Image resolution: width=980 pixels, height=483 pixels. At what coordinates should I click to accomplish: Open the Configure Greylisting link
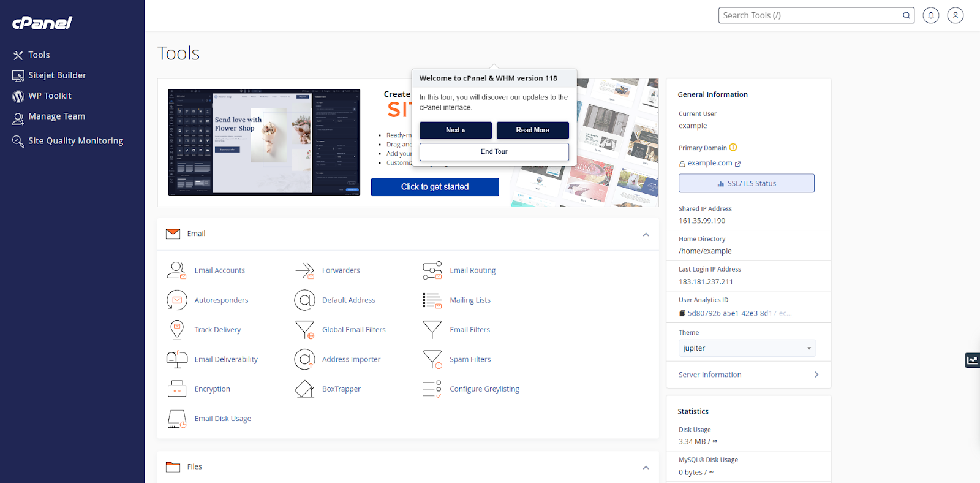484,389
